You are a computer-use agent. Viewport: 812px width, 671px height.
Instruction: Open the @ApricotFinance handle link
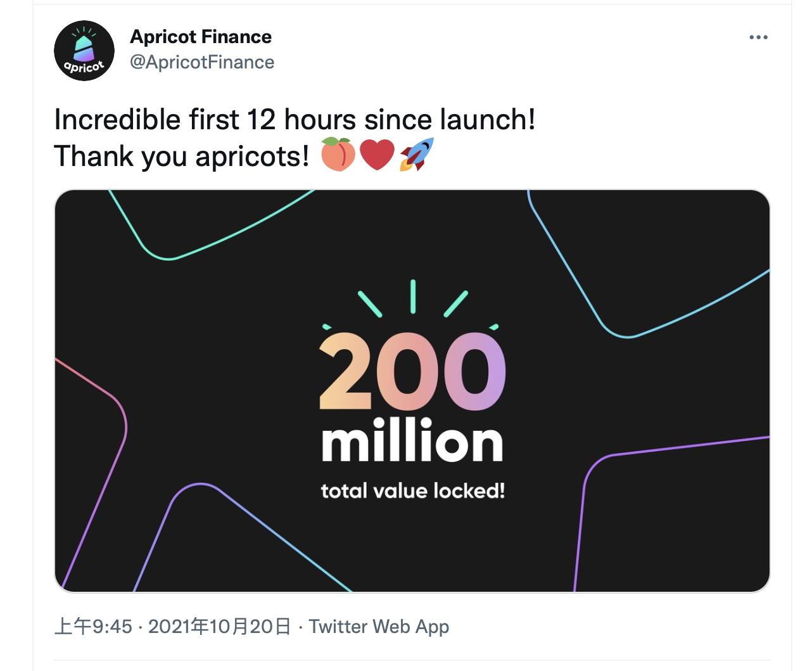click(x=201, y=62)
